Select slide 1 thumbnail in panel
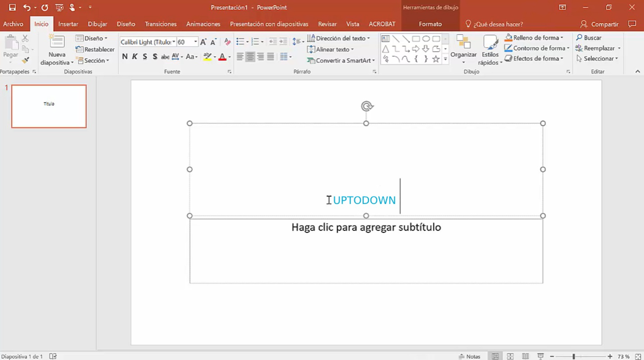 tap(49, 106)
